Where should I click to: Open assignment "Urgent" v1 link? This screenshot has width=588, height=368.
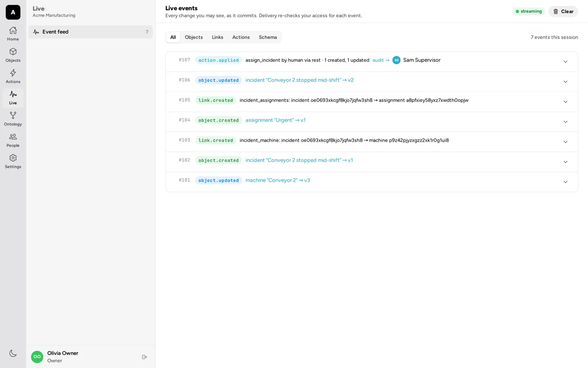coord(276,120)
